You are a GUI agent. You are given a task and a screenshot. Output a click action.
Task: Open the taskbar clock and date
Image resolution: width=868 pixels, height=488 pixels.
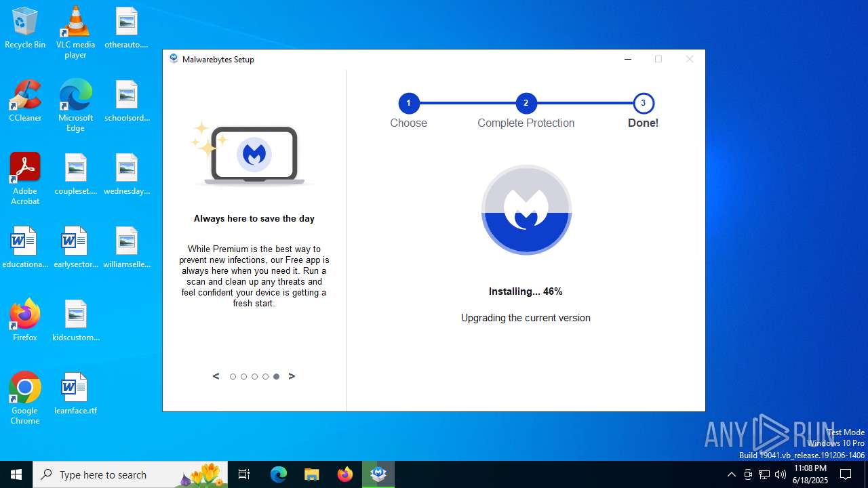pyautogui.click(x=810, y=474)
